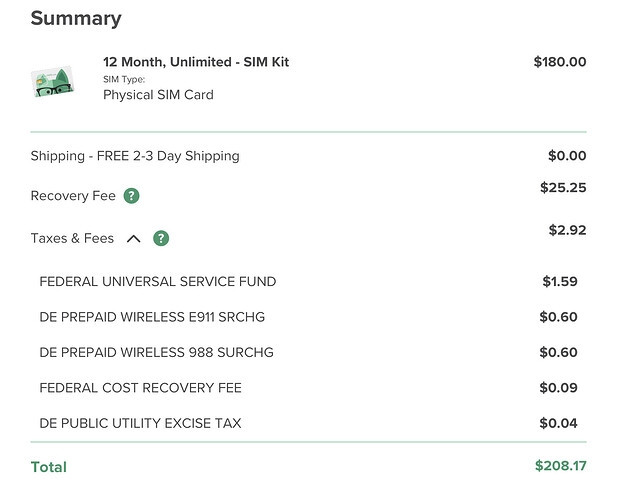This screenshot has height=500, width=619.
Task: Click the $25.25 Recovery Fee amount
Action: 562,187
